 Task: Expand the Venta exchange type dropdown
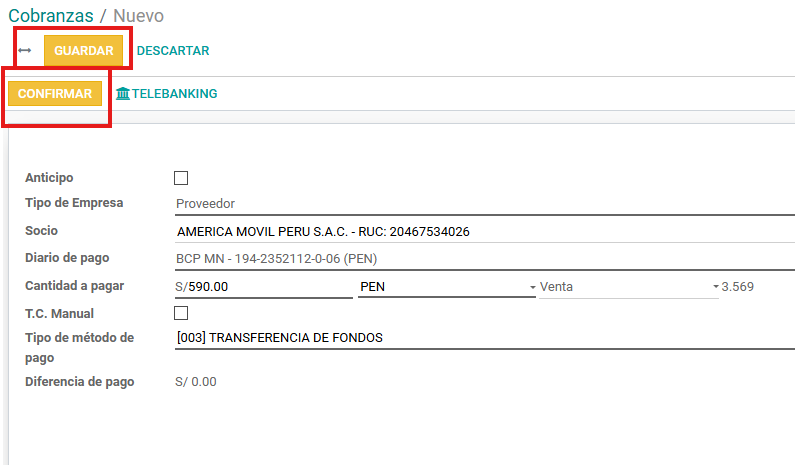point(629,287)
